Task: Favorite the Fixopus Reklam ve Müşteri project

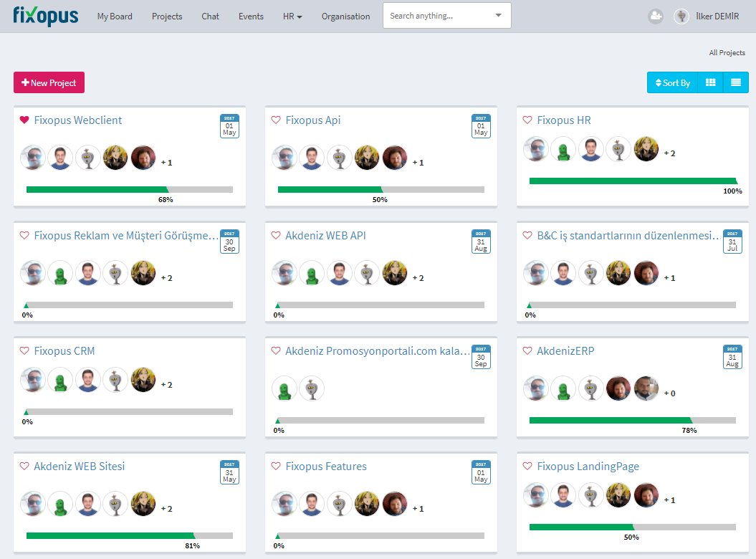Action: pyautogui.click(x=24, y=235)
